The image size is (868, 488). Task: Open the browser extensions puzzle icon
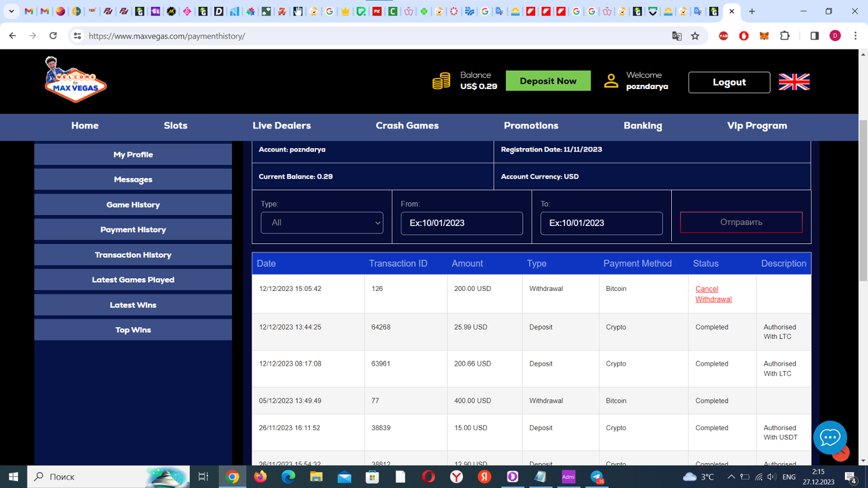[x=785, y=36]
